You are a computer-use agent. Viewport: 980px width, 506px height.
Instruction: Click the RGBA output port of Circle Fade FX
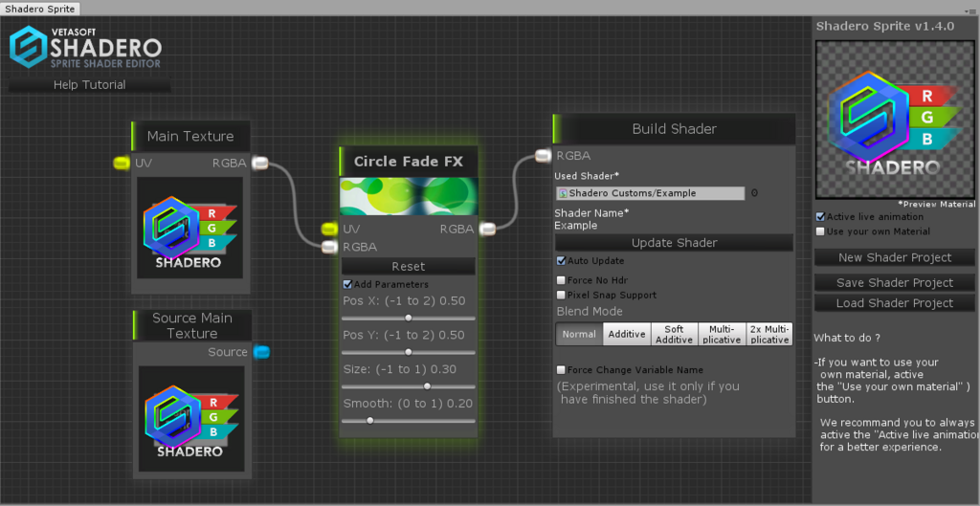click(x=487, y=230)
